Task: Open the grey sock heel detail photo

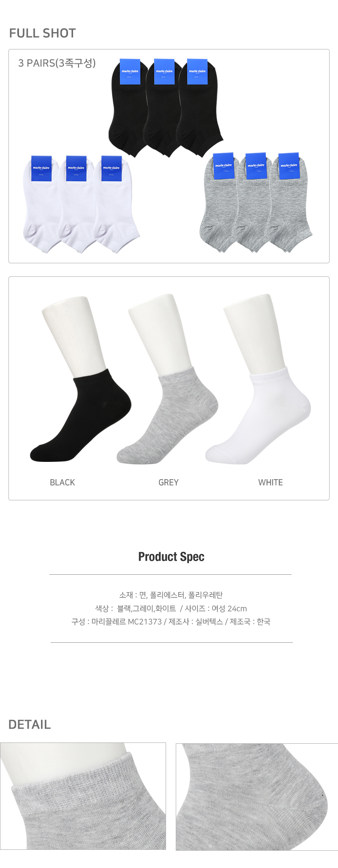Action: click(x=257, y=797)
